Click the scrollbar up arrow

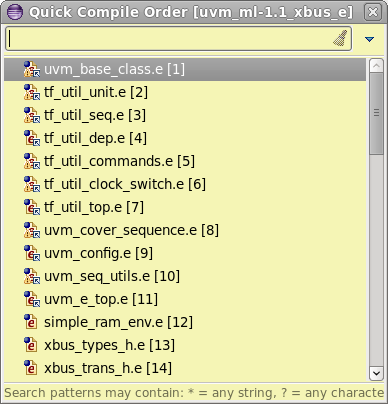(376, 66)
